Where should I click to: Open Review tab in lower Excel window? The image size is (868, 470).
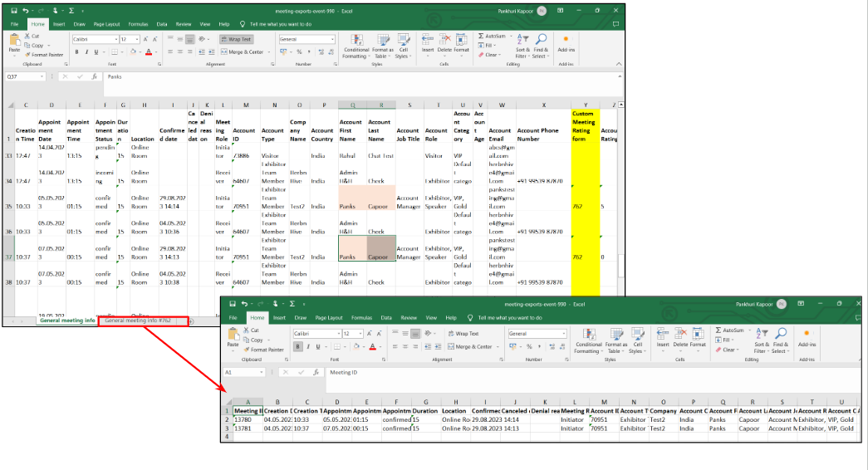[x=409, y=318]
